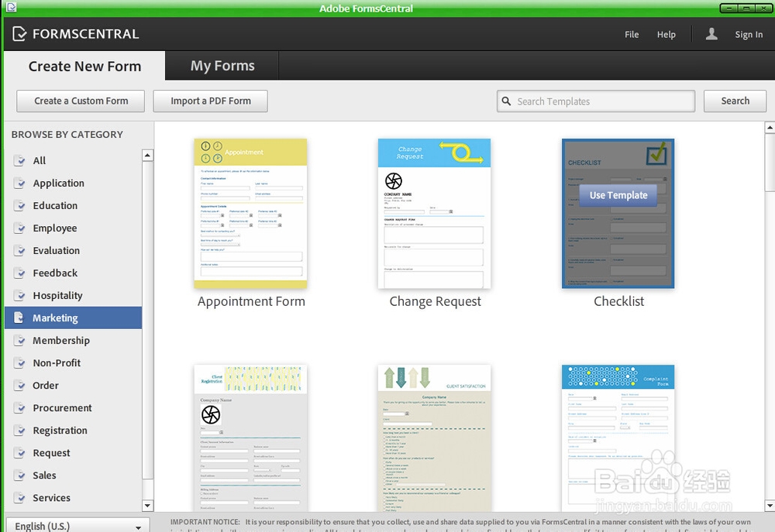Click the icon beside Services category
The width and height of the screenshot is (775, 532).
click(x=19, y=498)
